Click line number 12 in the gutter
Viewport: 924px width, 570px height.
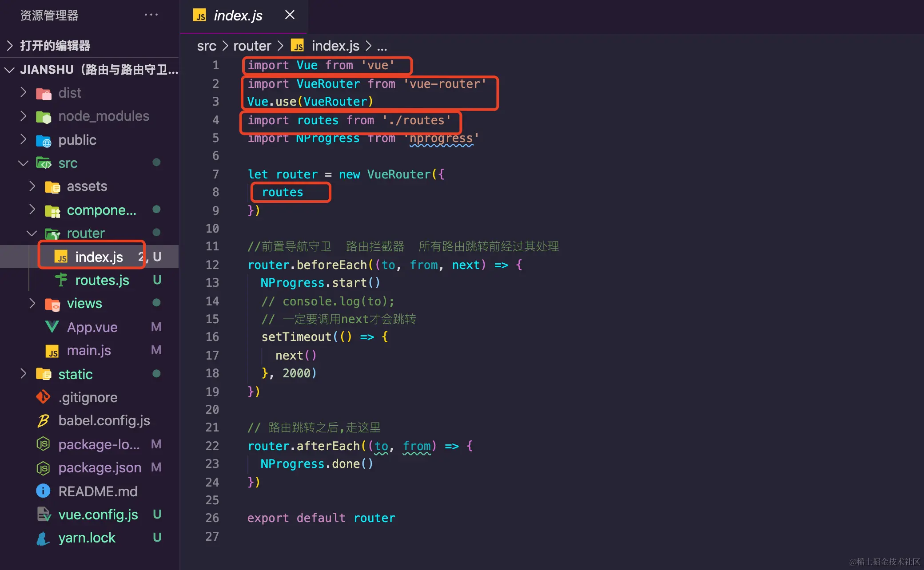click(x=212, y=265)
